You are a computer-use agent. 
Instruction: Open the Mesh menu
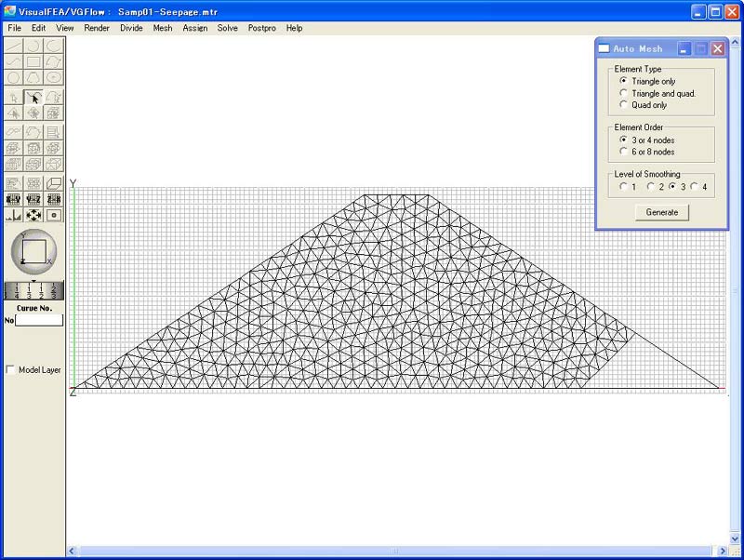pyautogui.click(x=163, y=28)
